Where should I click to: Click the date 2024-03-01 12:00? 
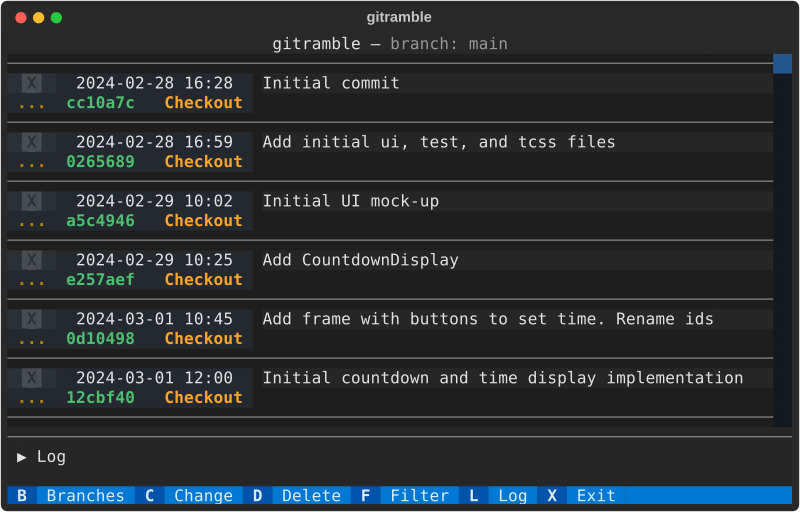[155, 378]
